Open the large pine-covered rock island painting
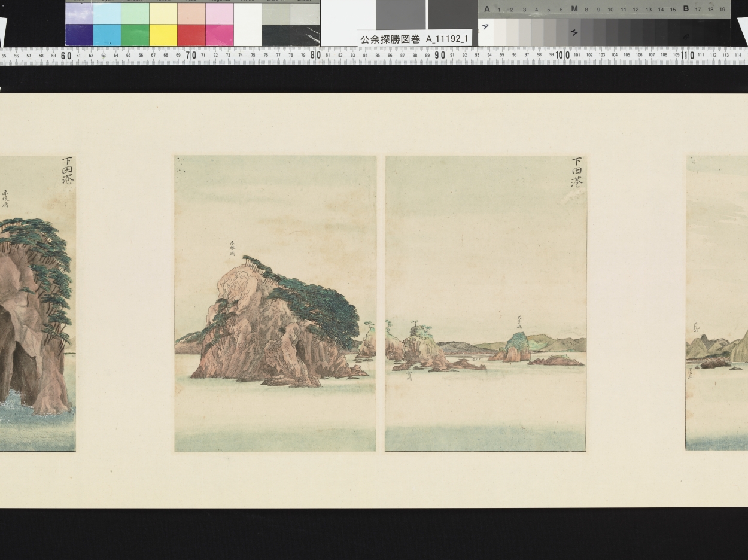The width and height of the screenshot is (748, 560). click(275, 303)
